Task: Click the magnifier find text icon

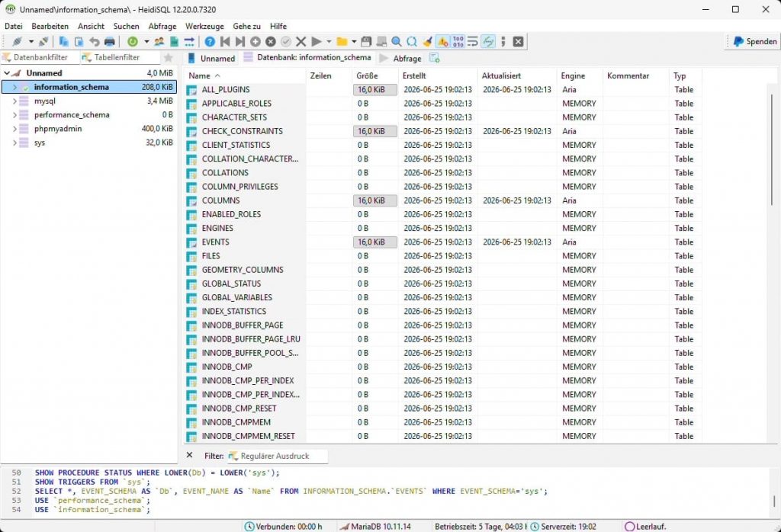Action: point(397,42)
